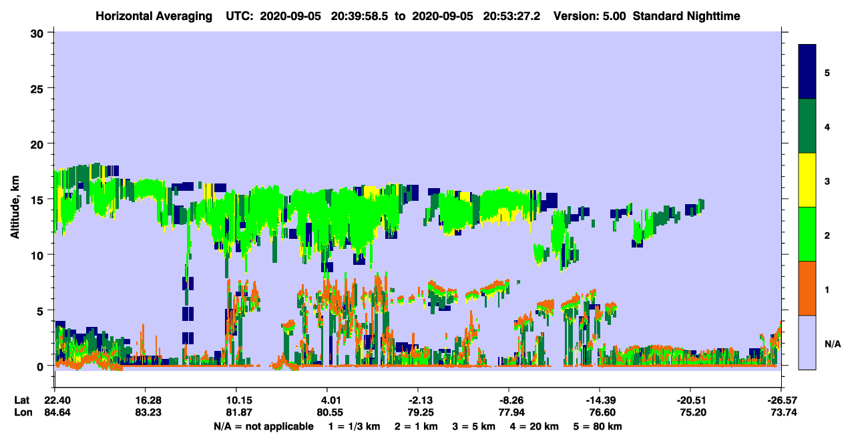Image resolution: width=868 pixels, height=445 pixels.
Task: Click the bright green color bar segment labeled 2
Action: pos(807,234)
